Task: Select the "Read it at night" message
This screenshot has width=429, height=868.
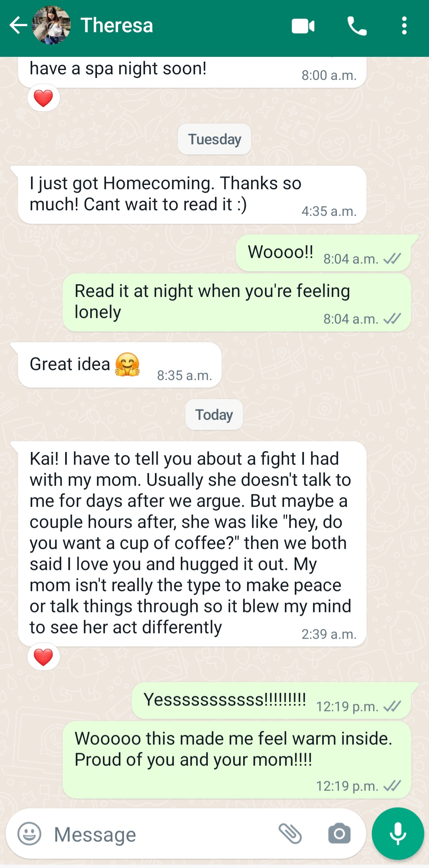Action: (237, 303)
